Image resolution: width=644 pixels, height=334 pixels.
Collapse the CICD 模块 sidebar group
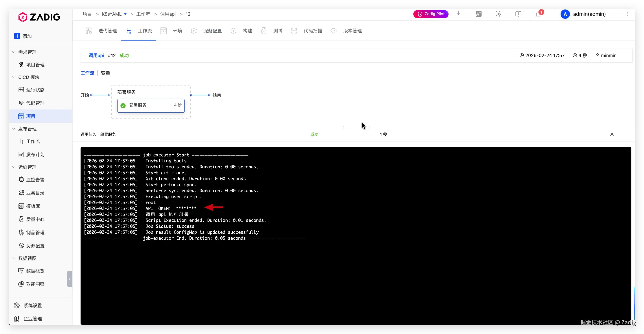pyautogui.click(x=14, y=77)
